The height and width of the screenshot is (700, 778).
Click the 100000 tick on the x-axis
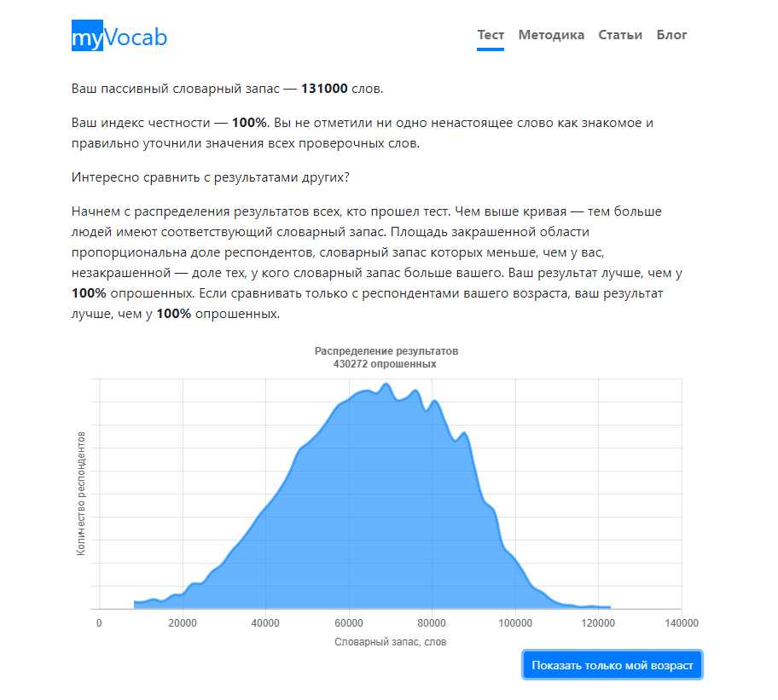pos(515,623)
